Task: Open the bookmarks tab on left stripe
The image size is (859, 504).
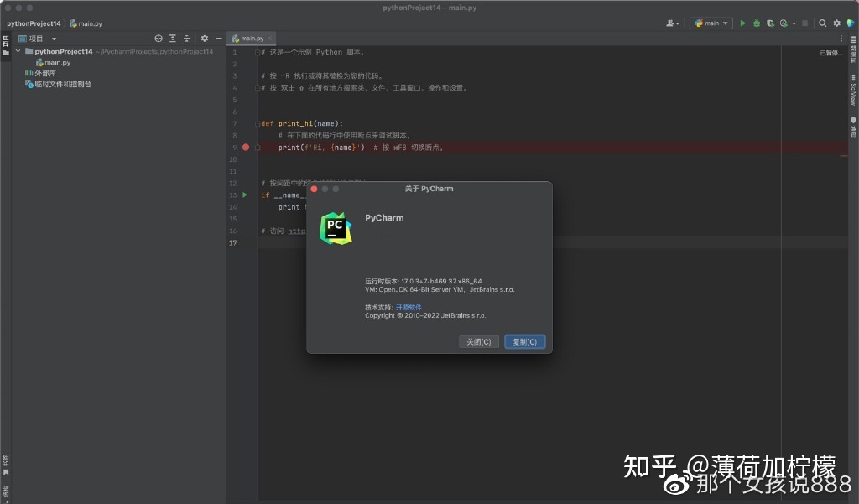Action: pos(6,465)
